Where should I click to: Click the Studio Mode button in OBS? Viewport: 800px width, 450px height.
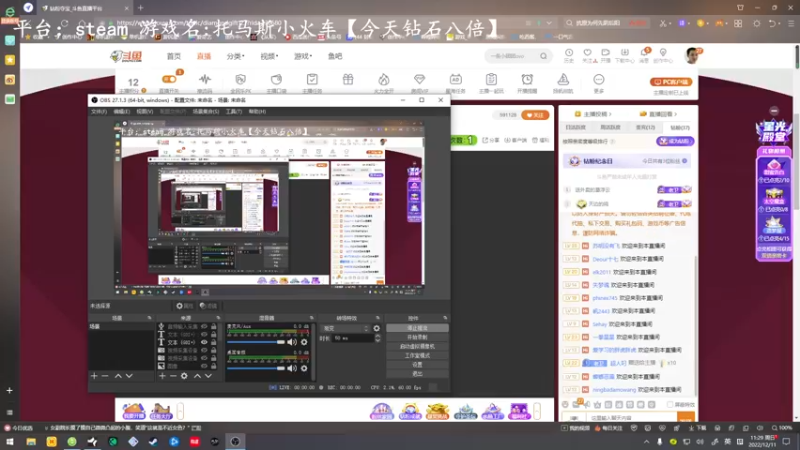point(417,356)
